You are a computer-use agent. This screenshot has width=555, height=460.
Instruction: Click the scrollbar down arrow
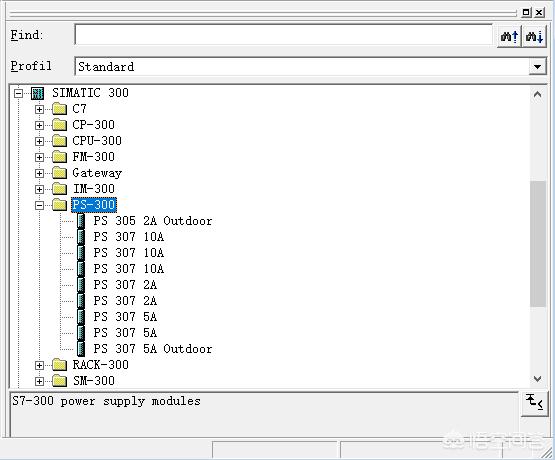[537, 379]
